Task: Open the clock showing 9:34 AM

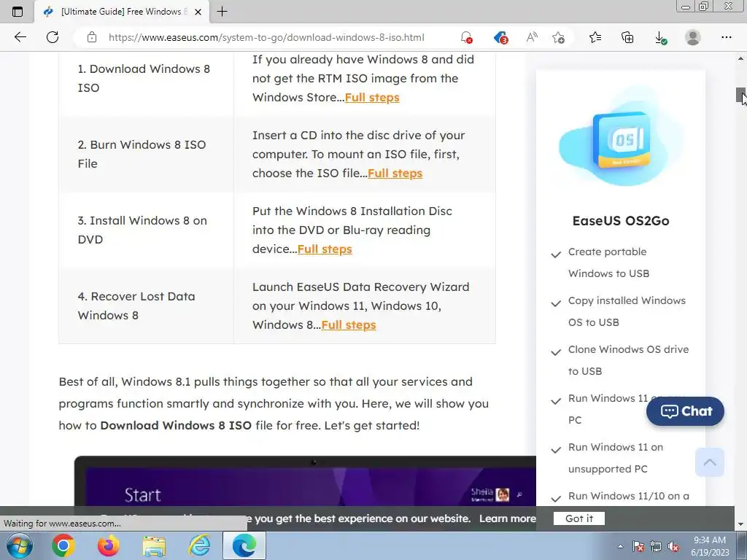Action: tap(710, 545)
